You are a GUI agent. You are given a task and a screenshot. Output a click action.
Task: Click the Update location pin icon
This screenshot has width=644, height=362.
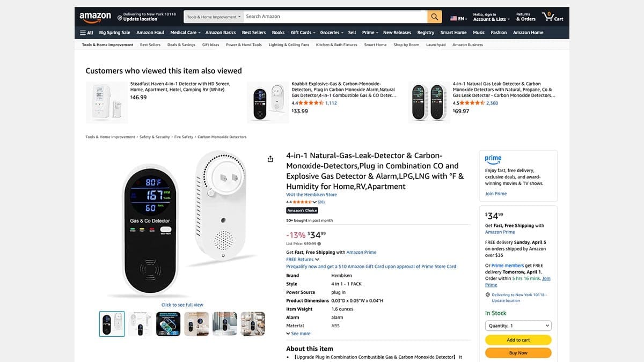(120, 17)
